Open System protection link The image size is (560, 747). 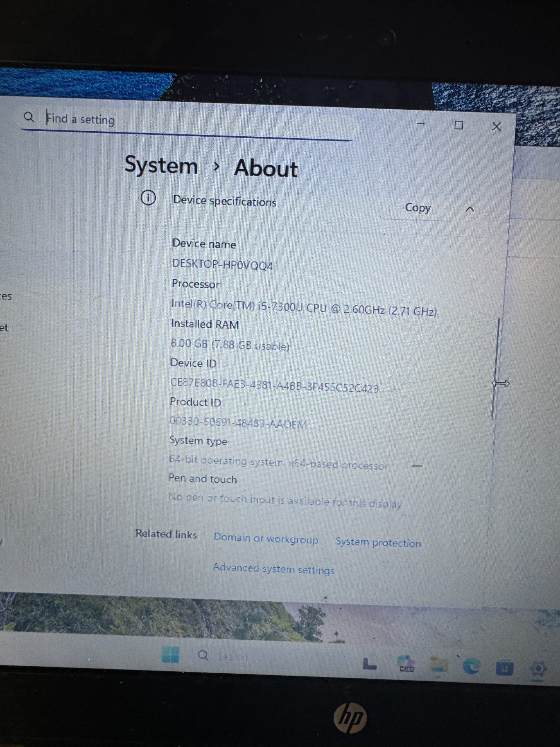(x=378, y=543)
